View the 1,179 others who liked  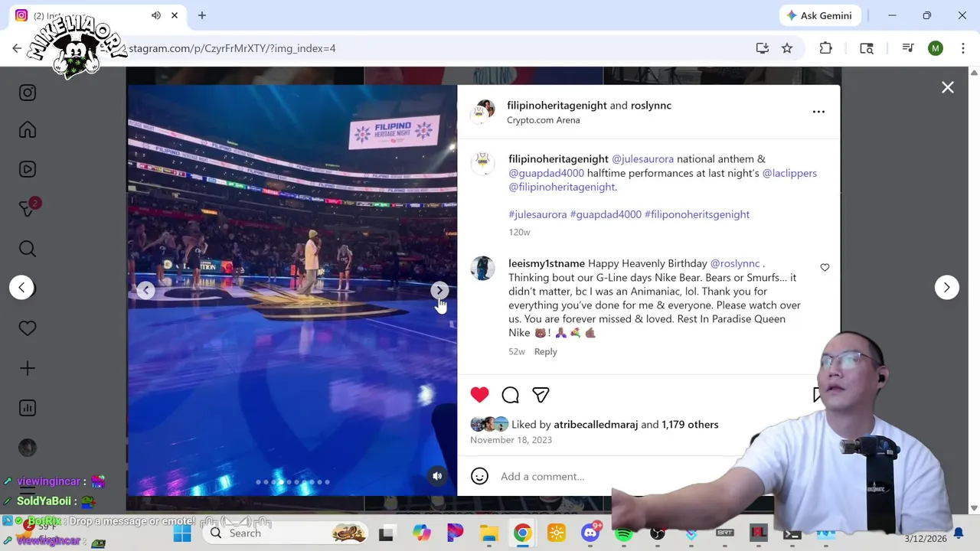tap(690, 424)
